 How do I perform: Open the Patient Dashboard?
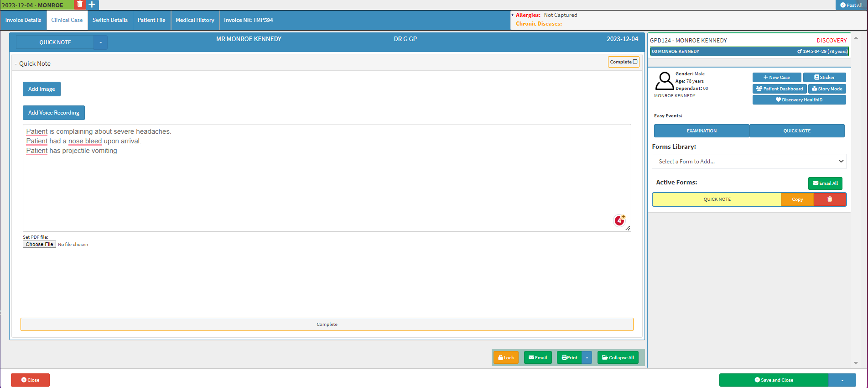pyautogui.click(x=779, y=89)
